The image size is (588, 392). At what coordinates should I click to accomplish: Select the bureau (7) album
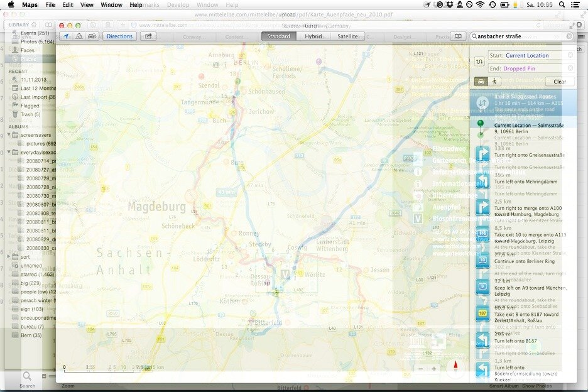pos(31,327)
